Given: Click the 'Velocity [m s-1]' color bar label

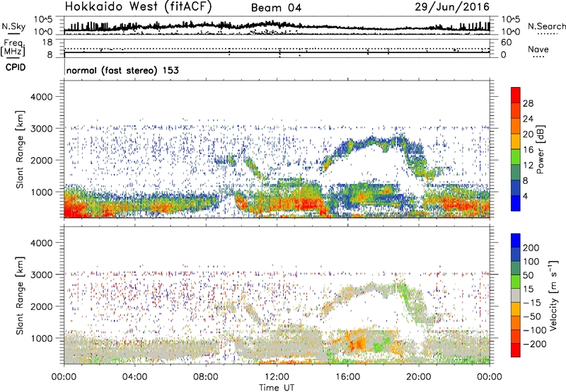Looking at the screenshot, I should (553, 295).
